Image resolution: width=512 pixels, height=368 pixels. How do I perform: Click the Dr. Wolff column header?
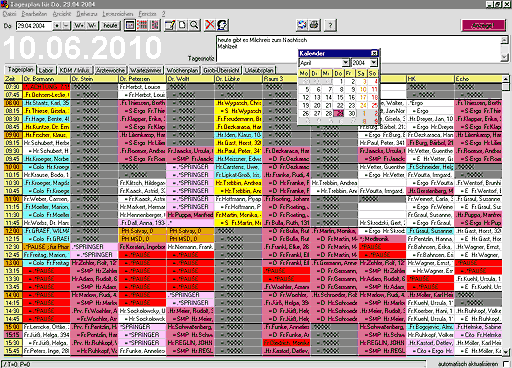pyautogui.click(x=191, y=79)
